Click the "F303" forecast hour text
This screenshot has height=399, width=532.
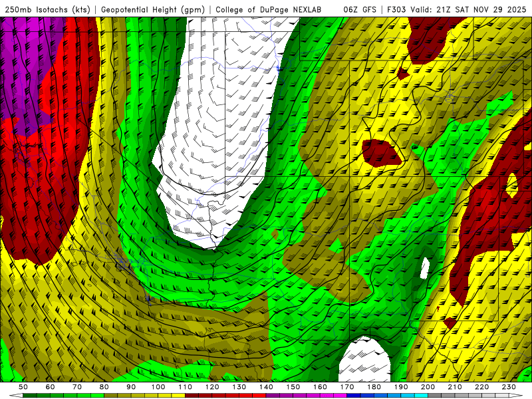click(396, 9)
